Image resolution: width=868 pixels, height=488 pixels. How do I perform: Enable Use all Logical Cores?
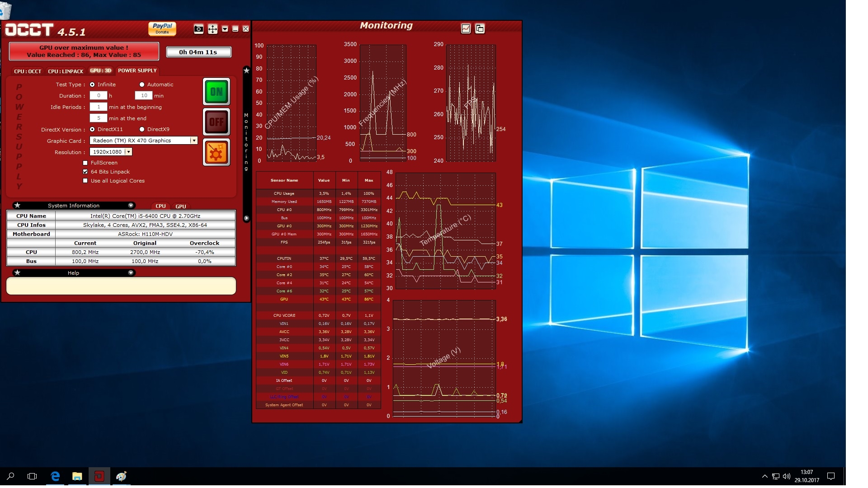point(85,181)
